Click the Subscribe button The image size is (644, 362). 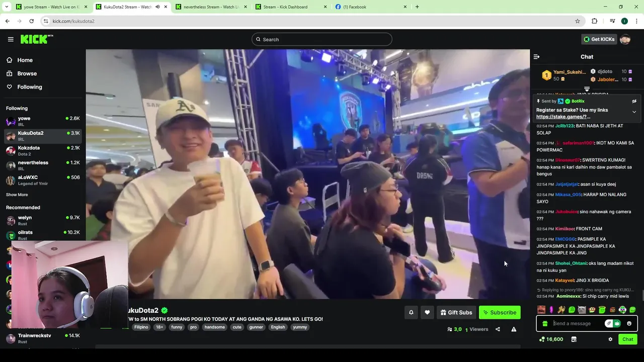click(500, 312)
